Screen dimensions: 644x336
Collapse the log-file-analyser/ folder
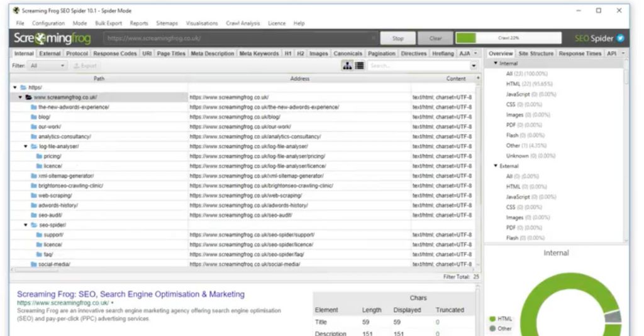(25, 146)
